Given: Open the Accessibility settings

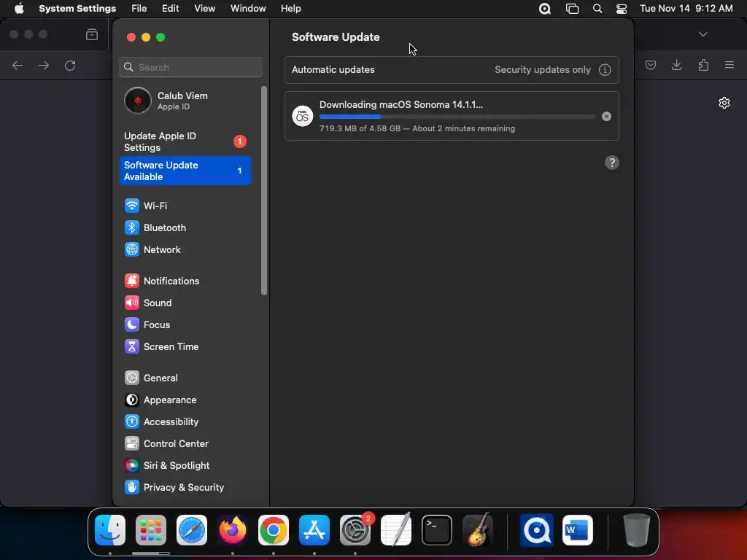Looking at the screenshot, I should (185, 422).
